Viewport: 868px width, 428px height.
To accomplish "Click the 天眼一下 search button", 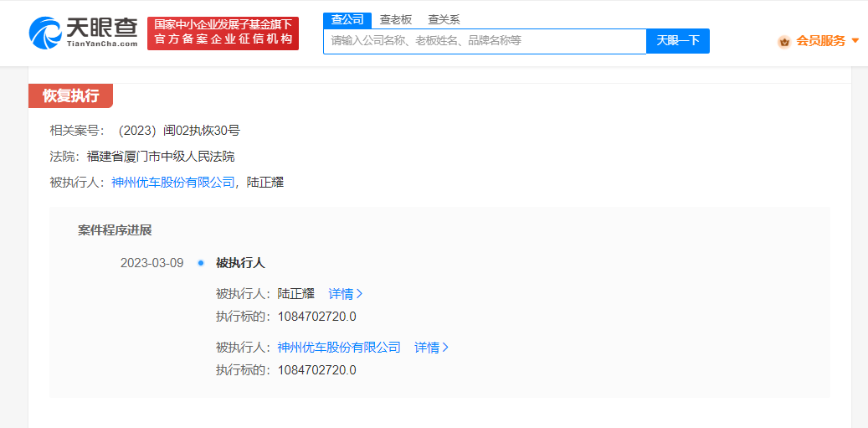I will pyautogui.click(x=678, y=41).
